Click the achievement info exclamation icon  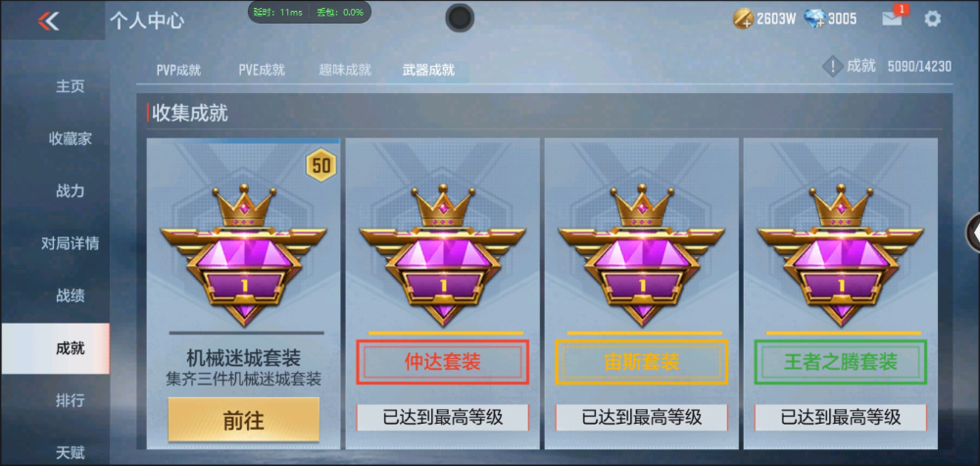(832, 66)
